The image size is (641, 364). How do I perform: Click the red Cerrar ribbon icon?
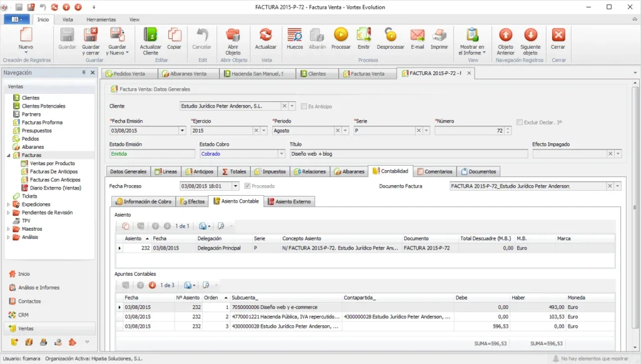(x=558, y=35)
